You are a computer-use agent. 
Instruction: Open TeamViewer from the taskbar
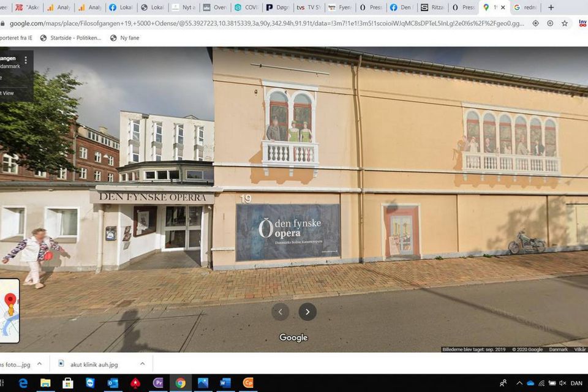[x=91, y=383]
